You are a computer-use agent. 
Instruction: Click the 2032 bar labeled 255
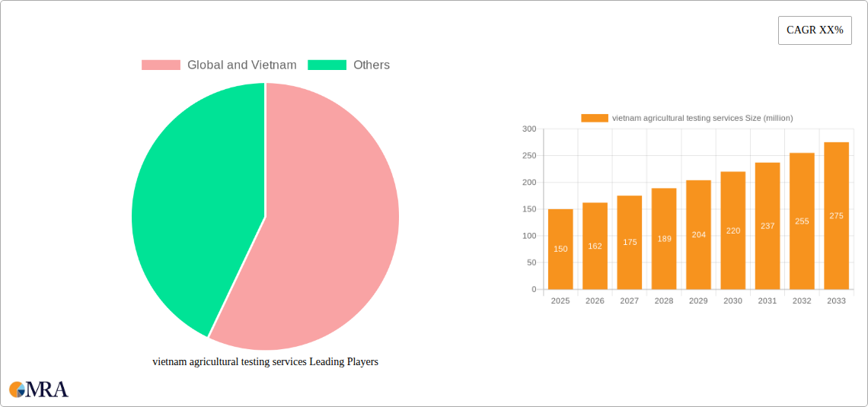[x=802, y=221]
